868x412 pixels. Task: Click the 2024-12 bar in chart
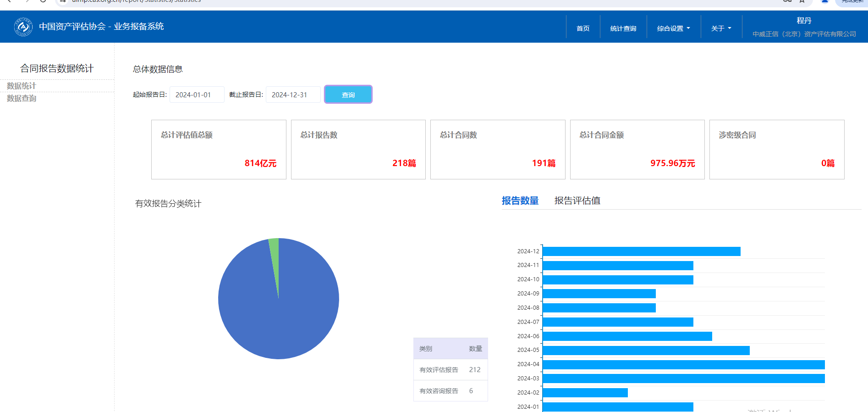point(641,251)
